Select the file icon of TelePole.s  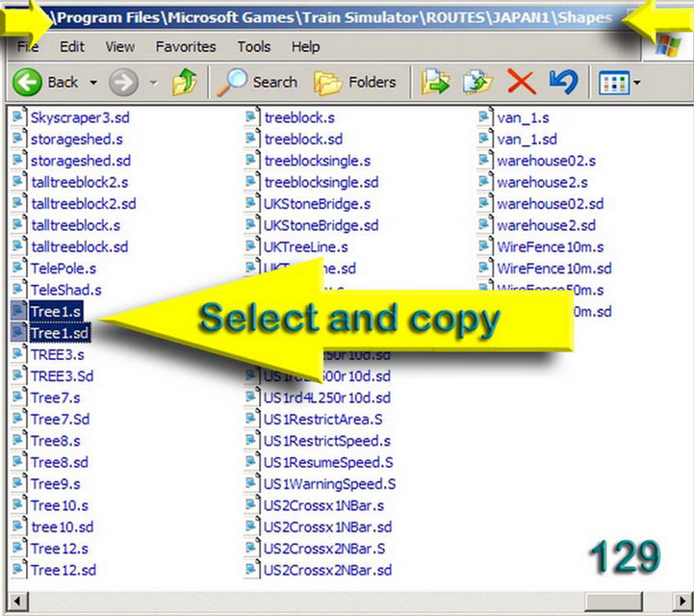point(18,269)
